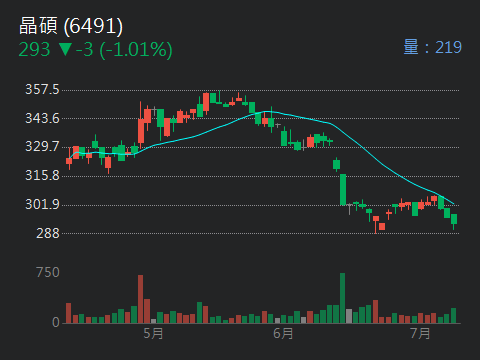Click the 6月 date axis label
Viewport: 480px width, 360px height.
283,333
